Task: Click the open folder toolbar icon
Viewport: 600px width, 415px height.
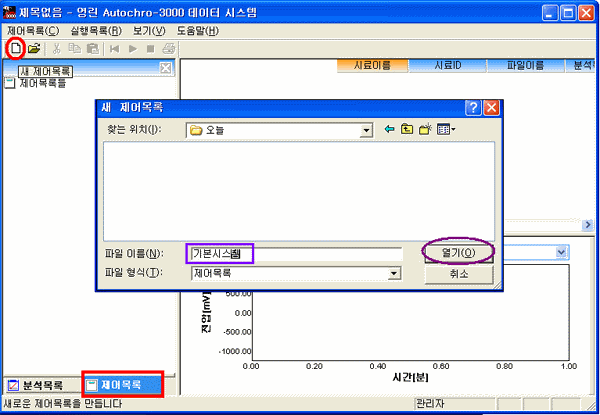Action: [34, 48]
